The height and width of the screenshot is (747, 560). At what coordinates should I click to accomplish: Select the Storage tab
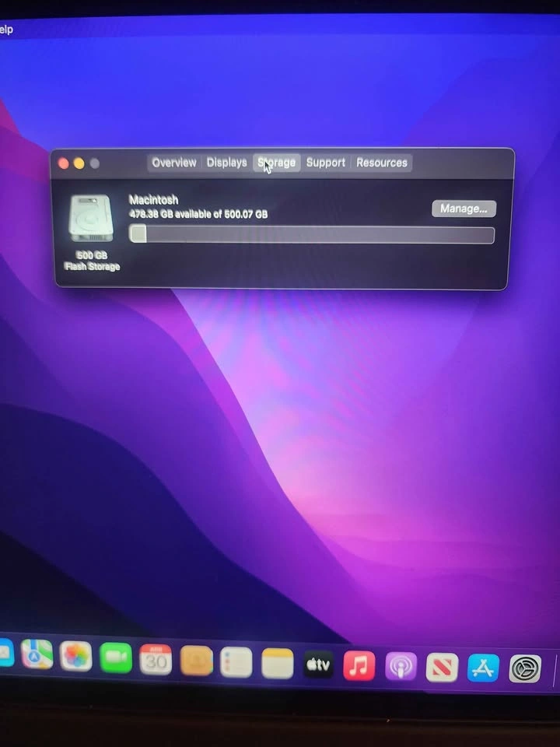(277, 163)
